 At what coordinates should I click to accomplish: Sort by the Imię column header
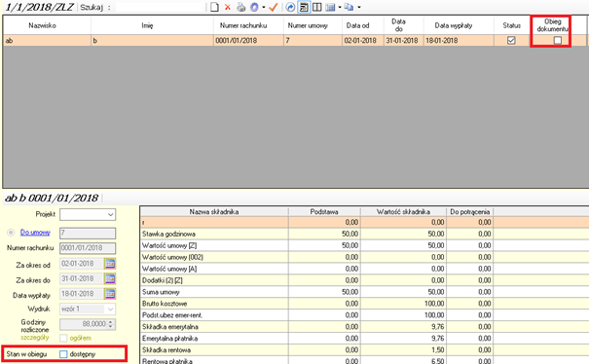(x=152, y=25)
